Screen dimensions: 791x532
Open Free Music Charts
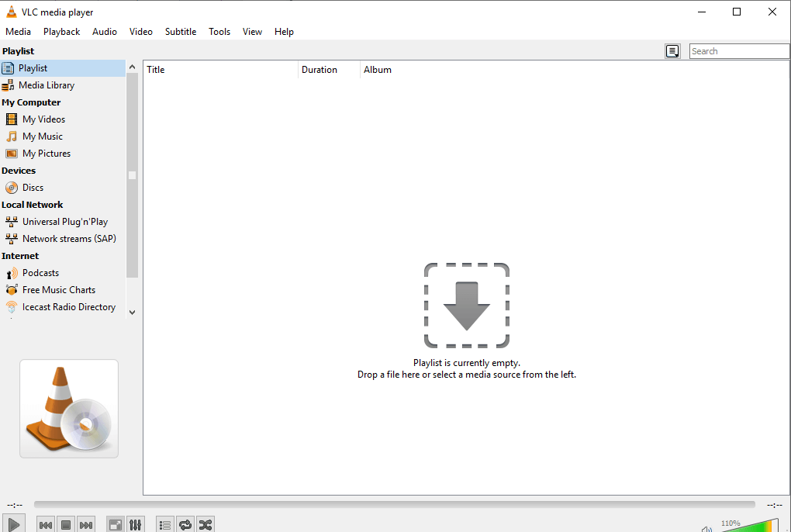(x=63, y=290)
